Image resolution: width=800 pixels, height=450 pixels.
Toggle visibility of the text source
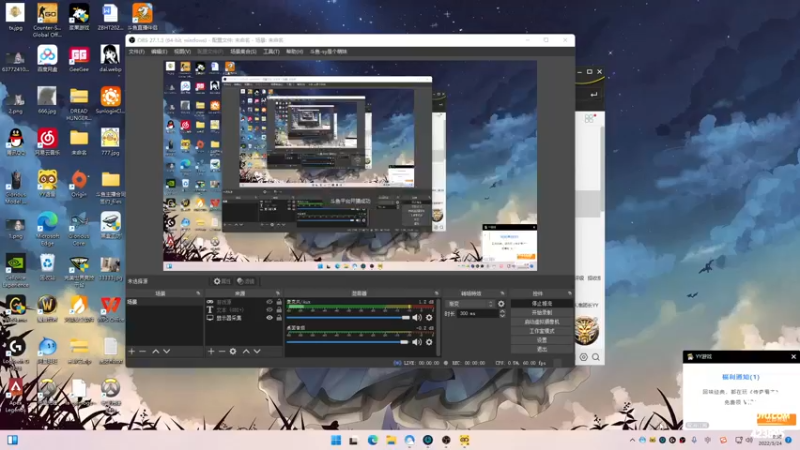[269, 310]
